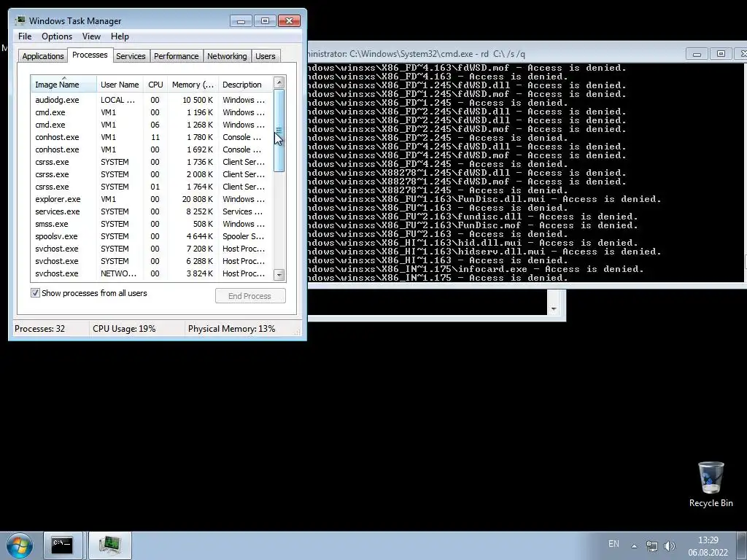Select the audiodg.exe process
The width and height of the screenshot is (747, 560).
[152, 100]
